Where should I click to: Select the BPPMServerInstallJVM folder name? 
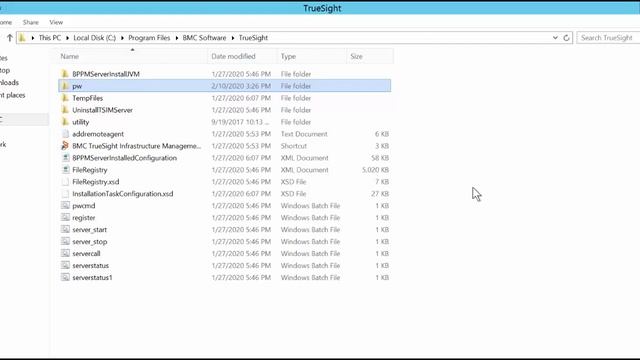coord(106,74)
